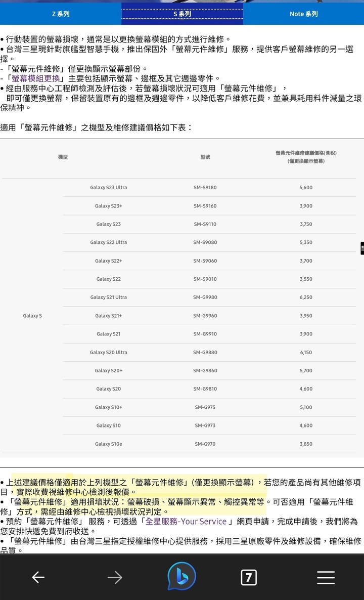Click model number SM-G975

click(x=205, y=407)
